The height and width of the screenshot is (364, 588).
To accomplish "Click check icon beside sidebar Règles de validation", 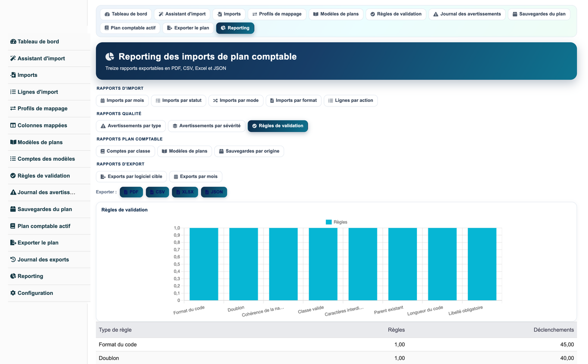I will [x=13, y=175].
